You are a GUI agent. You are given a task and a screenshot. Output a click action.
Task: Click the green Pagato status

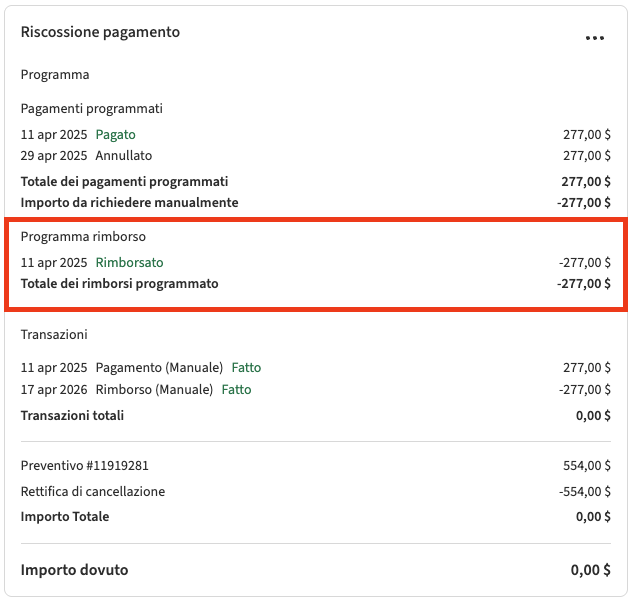pyautogui.click(x=115, y=134)
